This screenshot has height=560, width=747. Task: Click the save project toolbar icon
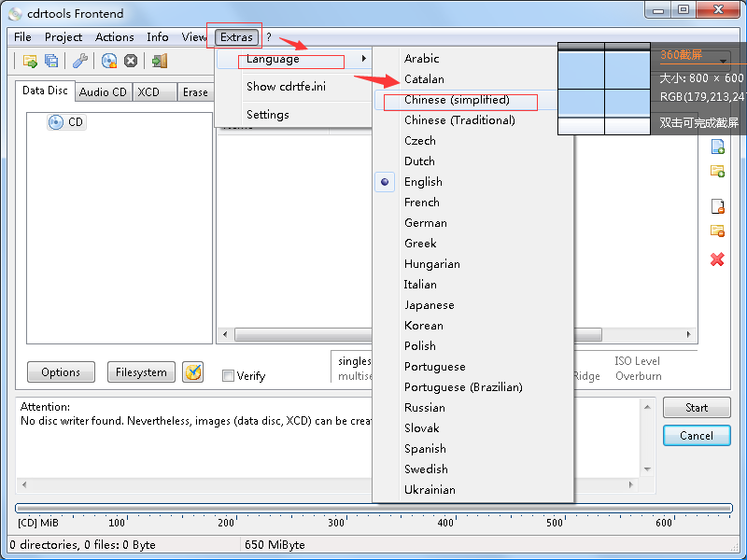point(51,61)
